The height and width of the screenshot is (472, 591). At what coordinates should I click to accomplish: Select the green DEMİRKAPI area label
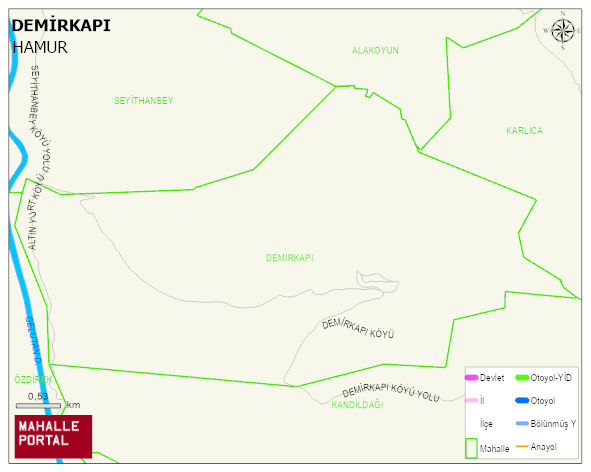(289, 258)
